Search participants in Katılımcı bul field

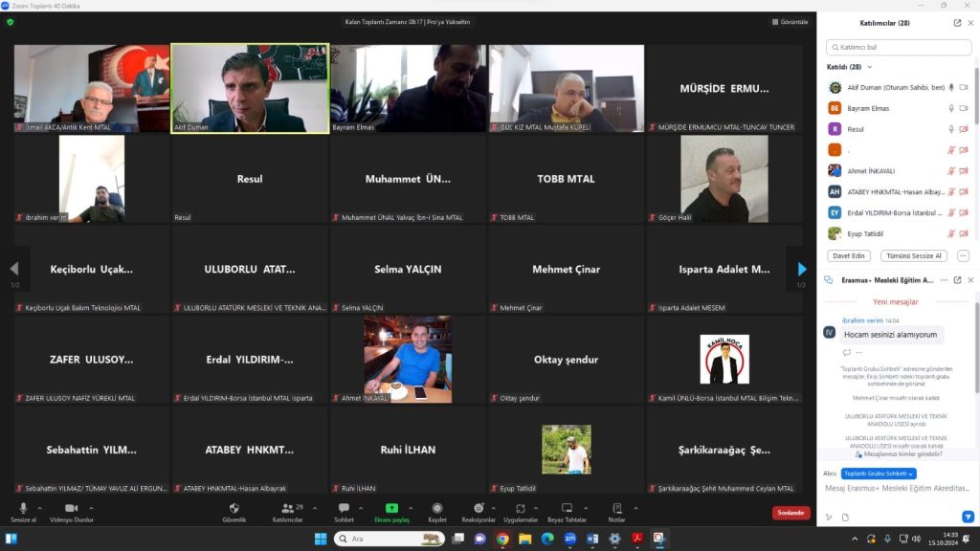click(x=899, y=47)
